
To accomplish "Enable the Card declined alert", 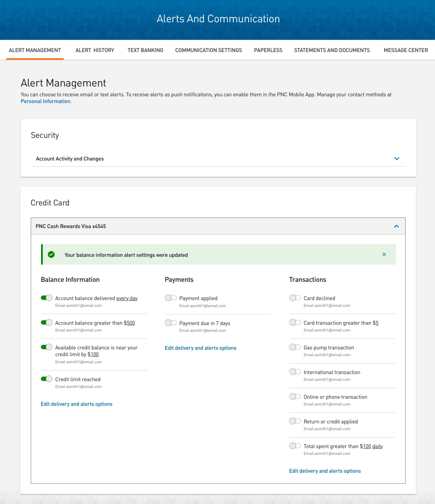I will point(295,297).
